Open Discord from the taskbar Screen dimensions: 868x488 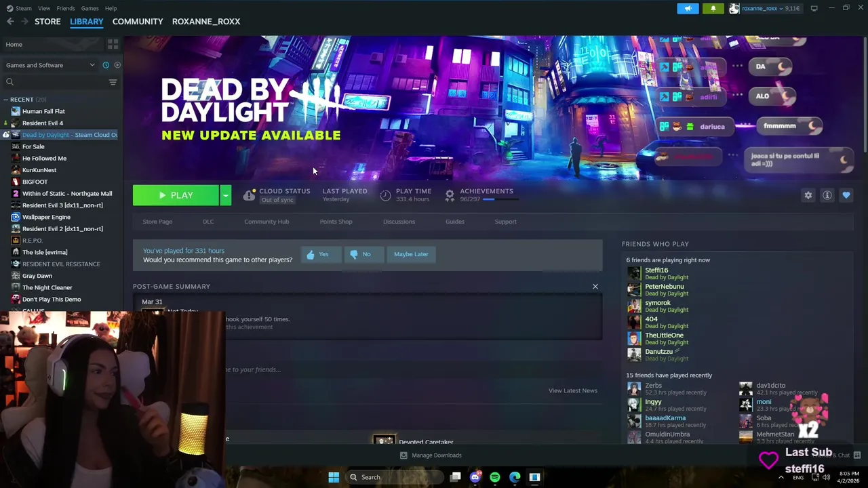tap(475, 477)
